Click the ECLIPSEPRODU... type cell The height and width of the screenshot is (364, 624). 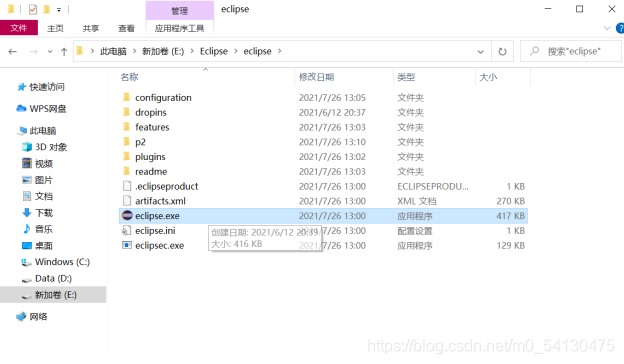(433, 186)
